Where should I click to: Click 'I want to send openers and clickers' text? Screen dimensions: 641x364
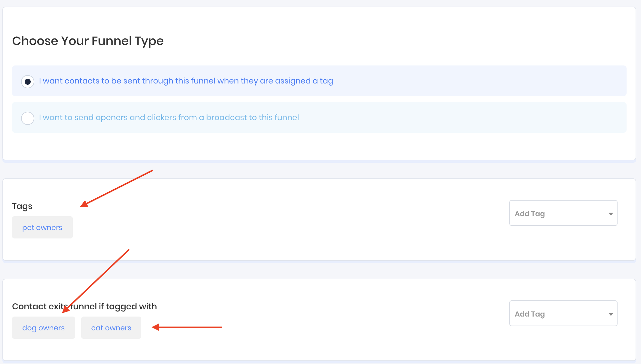(x=169, y=117)
